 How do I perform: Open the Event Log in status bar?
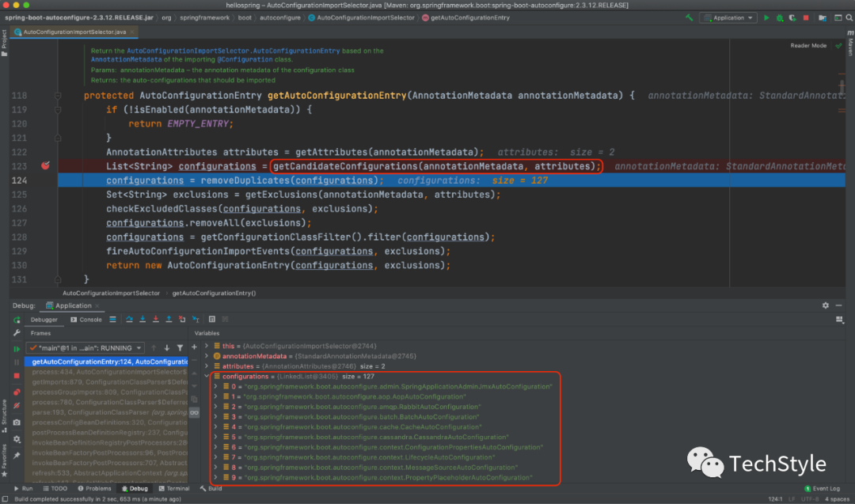pyautogui.click(x=826, y=488)
